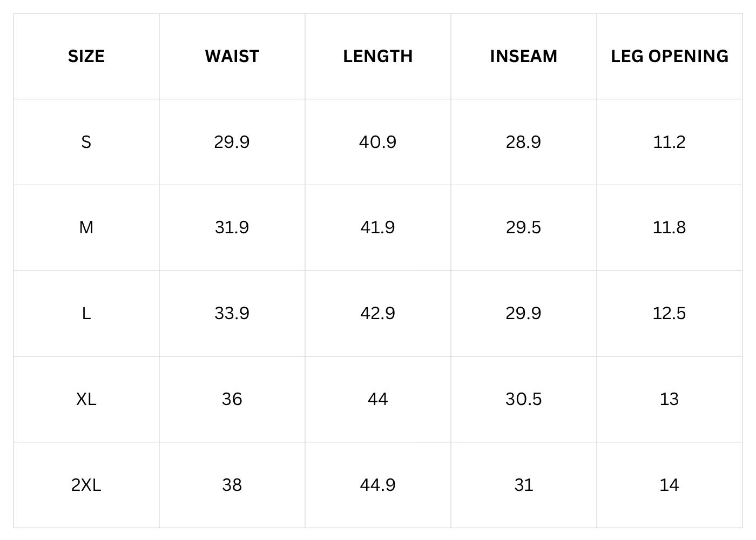This screenshot has height=540, width=756.
Task: Select length value 44 for XL
Action: (x=377, y=399)
